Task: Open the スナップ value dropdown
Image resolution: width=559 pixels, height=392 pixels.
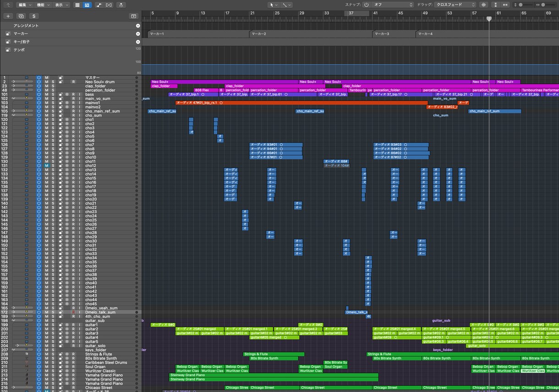Action: coord(392,5)
